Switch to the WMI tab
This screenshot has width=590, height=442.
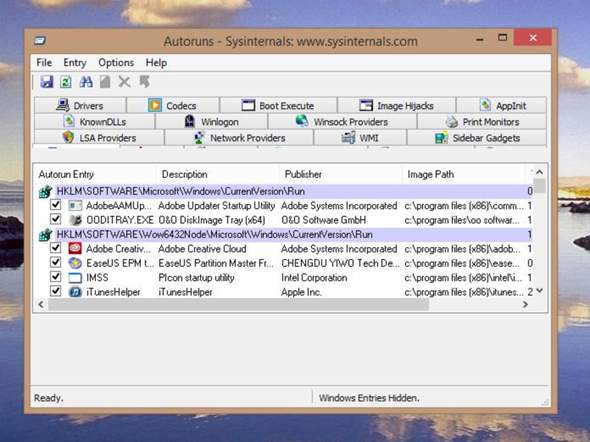coord(360,138)
